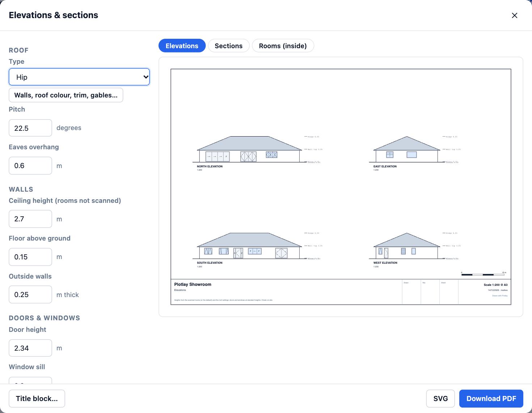The width and height of the screenshot is (532, 413).
Task: Click the Door height input field
Action: coord(30,348)
